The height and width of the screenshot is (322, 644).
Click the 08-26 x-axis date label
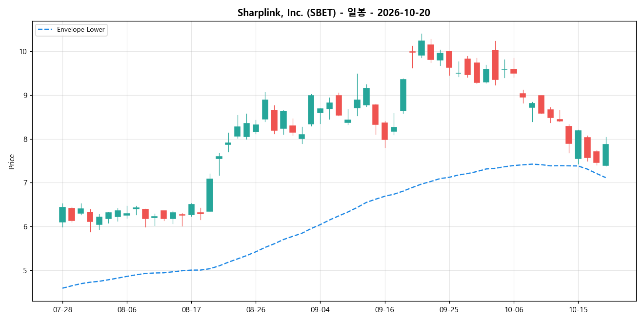click(x=256, y=310)
